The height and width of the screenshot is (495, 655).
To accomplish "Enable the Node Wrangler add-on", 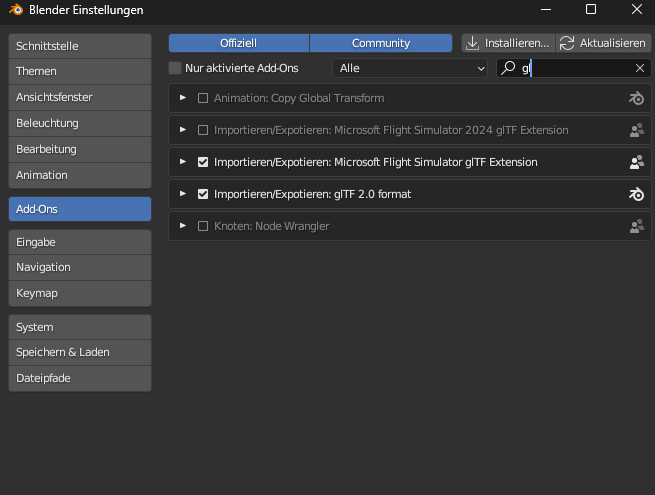I will point(203,226).
